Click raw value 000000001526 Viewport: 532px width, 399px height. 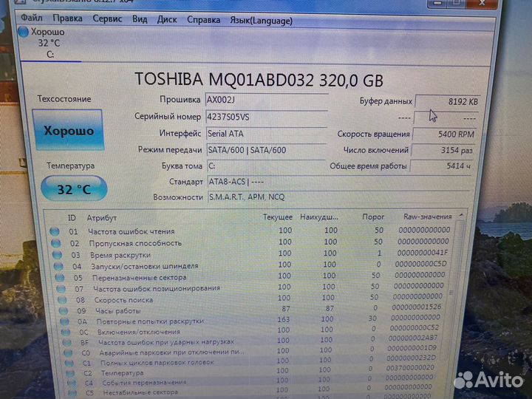416,307
